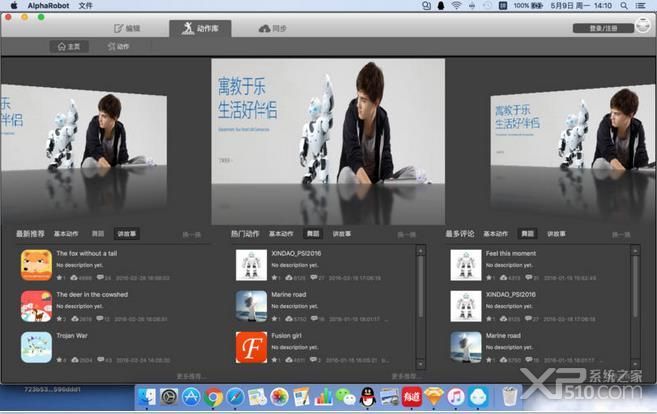Click star icon on The fox row
Viewport: 657px width, 414px height.
pyautogui.click(x=59, y=277)
